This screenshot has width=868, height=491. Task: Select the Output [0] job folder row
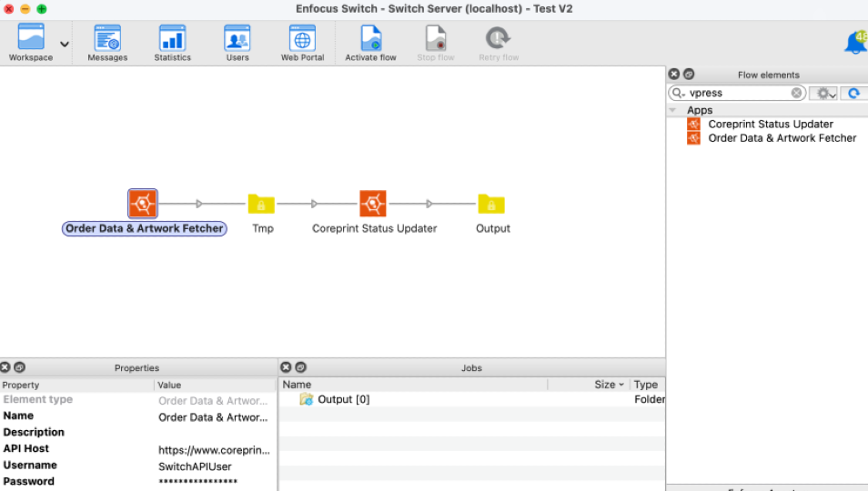tap(472, 399)
